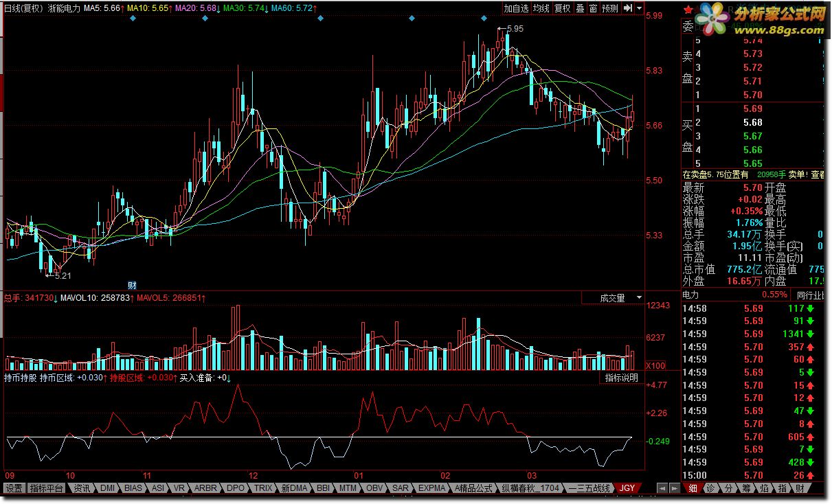Click the 电力 sector label

(x=690, y=295)
